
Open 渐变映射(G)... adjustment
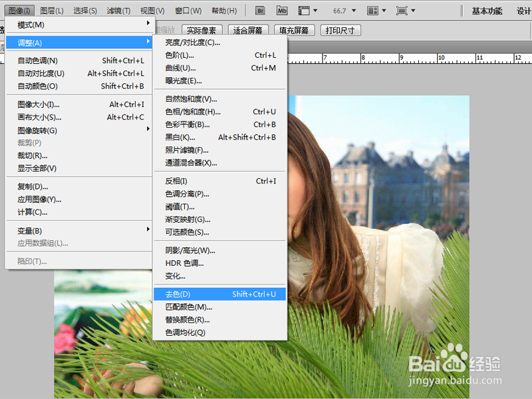220,220
